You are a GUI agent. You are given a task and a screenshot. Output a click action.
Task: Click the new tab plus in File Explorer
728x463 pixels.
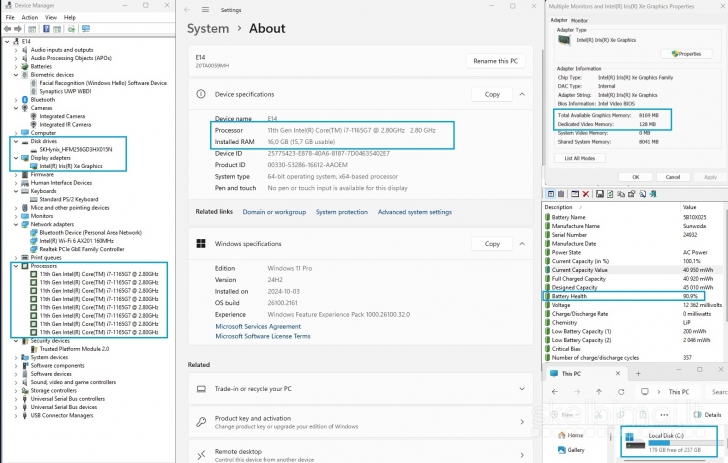638,373
